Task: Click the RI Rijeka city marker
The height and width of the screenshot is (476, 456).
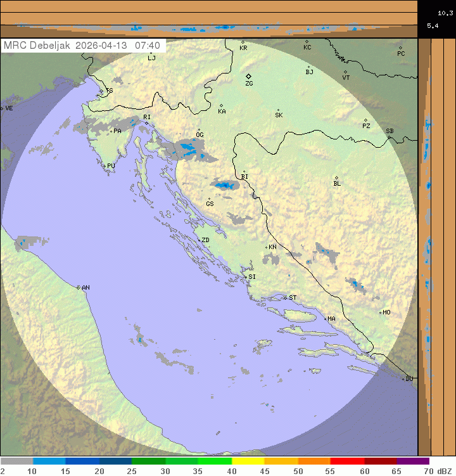Action: (146, 123)
